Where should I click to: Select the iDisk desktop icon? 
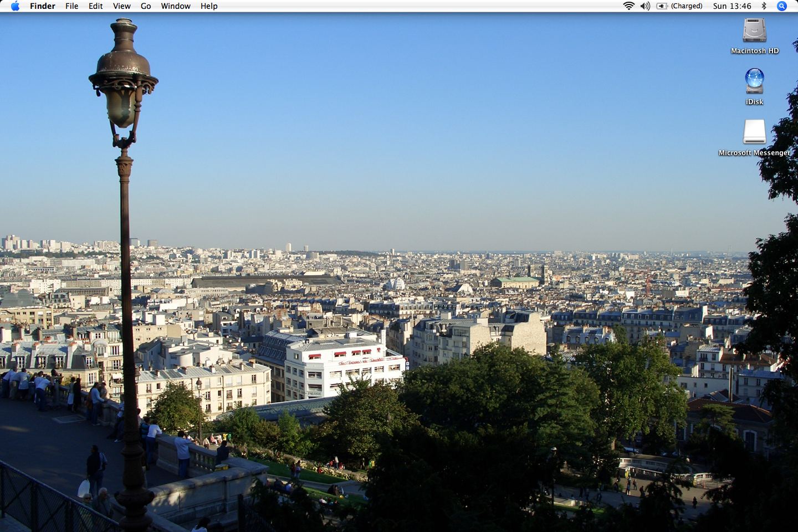[x=754, y=81]
